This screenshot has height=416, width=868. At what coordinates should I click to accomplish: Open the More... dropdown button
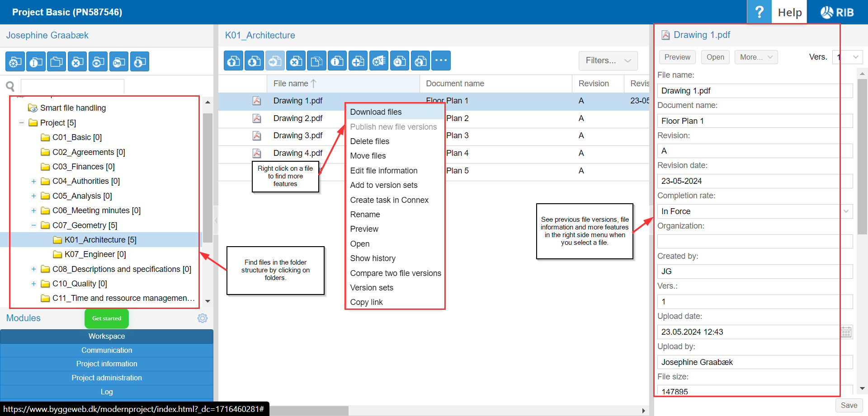pos(756,57)
